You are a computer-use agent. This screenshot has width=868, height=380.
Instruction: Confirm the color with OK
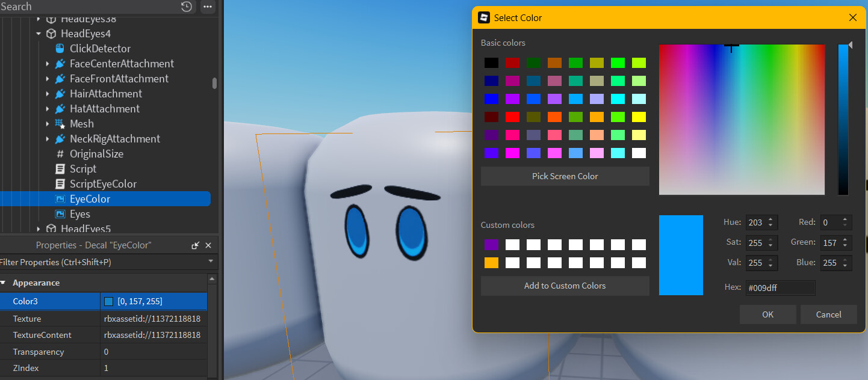pyautogui.click(x=767, y=314)
